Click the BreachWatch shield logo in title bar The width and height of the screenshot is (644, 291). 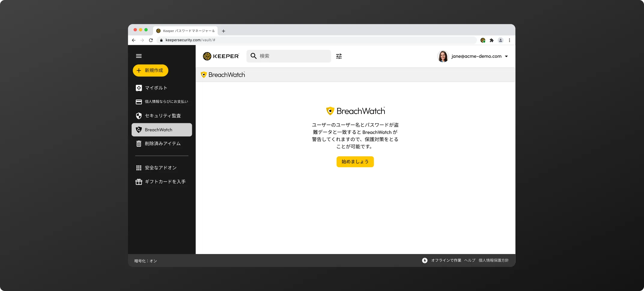click(x=204, y=75)
